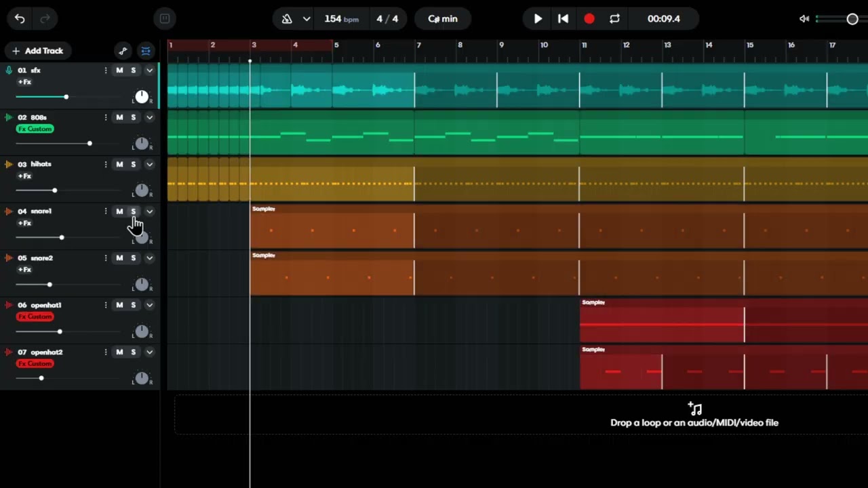Click the instrument icon on the 05 snare2 track

pyautogui.click(x=9, y=258)
